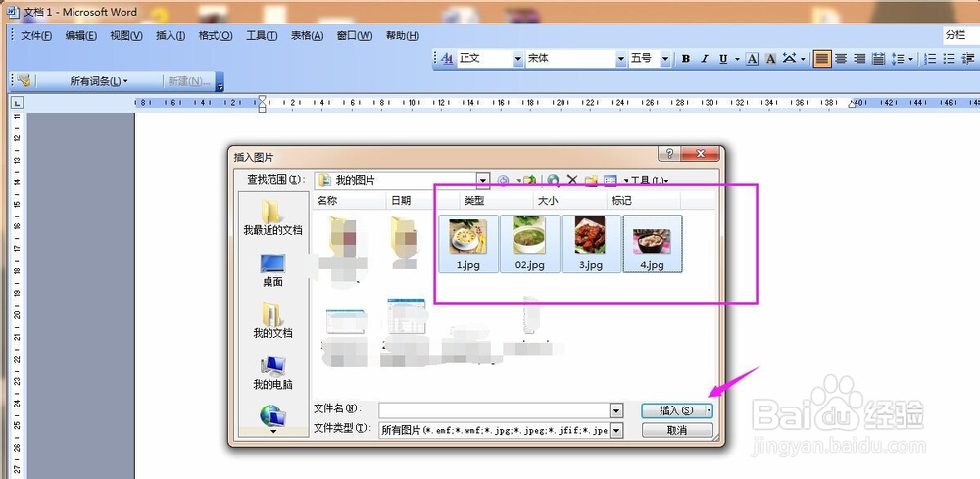Click the Search the Web icon
980x479 pixels.
[553, 180]
